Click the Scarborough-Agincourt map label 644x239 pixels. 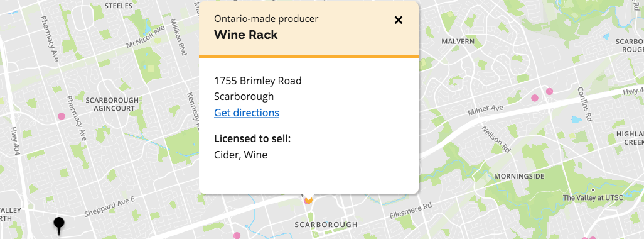coord(114,104)
